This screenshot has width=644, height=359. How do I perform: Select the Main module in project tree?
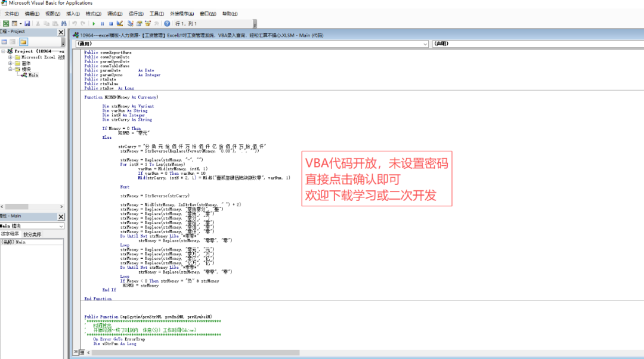(33, 75)
